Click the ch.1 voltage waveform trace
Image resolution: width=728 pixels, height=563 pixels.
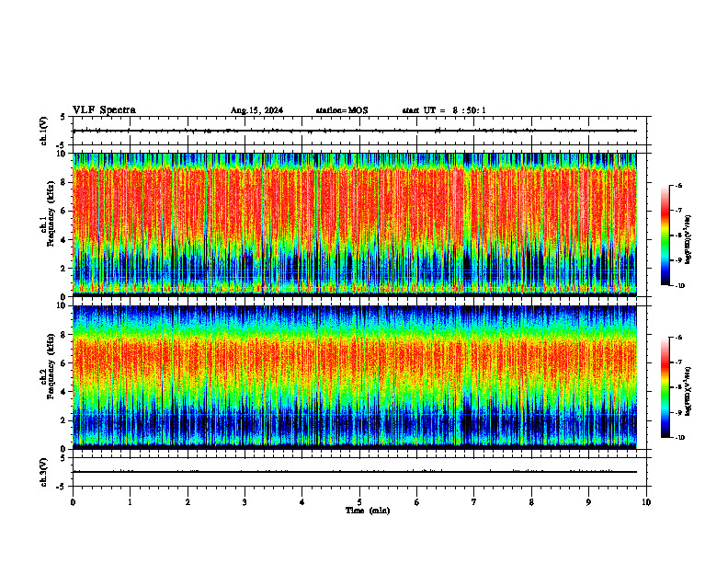pyautogui.click(x=354, y=131)
